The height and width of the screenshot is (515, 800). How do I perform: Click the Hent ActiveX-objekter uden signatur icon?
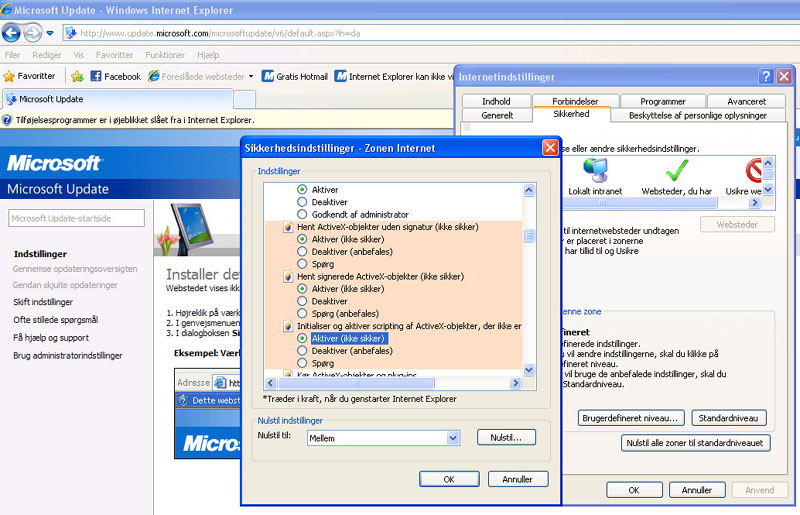coord(288,227)
